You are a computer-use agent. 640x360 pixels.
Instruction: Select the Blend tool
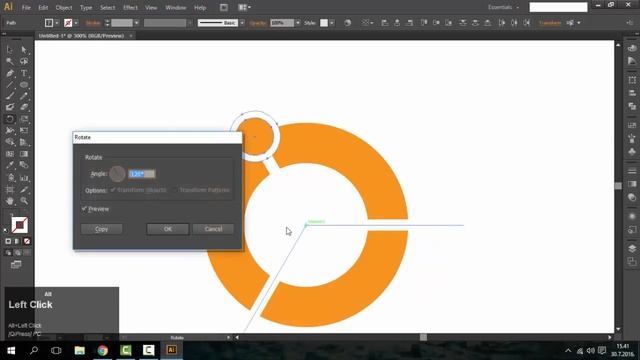[24, 165]
